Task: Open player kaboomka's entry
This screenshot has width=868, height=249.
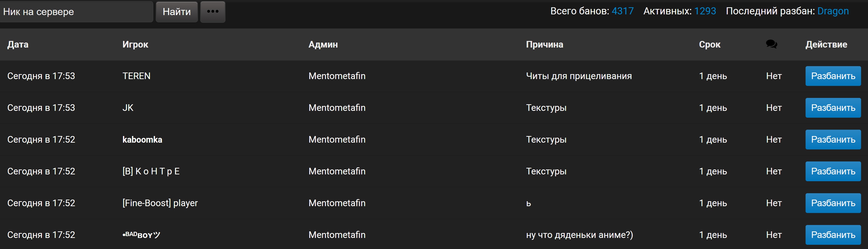Action: pos(142,139)
